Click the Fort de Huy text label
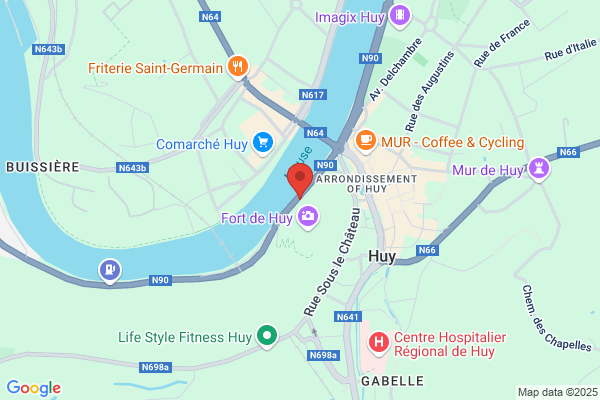 click(x=257, y=218)
